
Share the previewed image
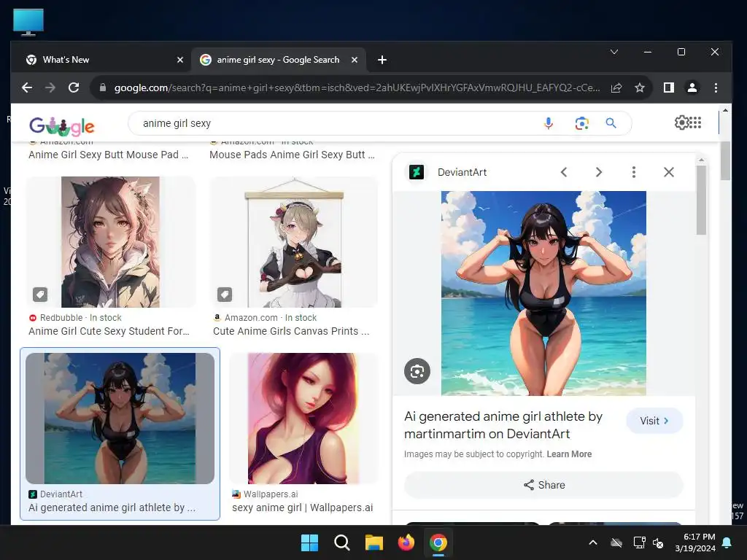pos(544,485)
